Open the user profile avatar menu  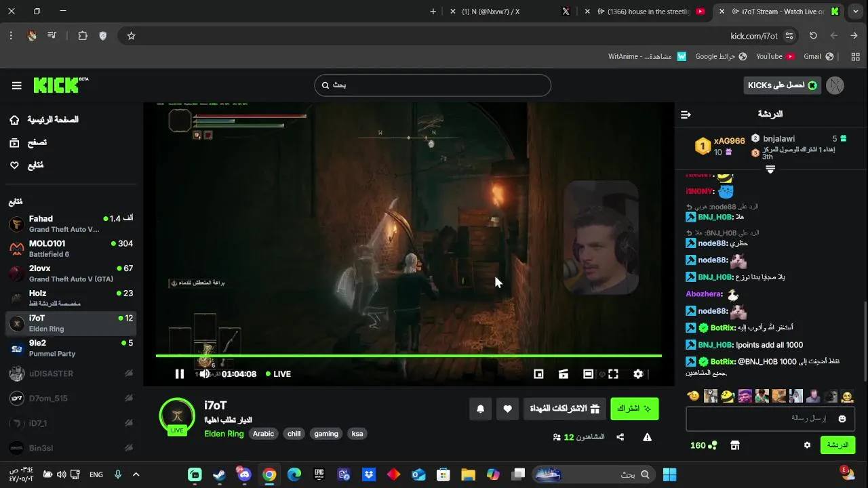click(835, 85)
